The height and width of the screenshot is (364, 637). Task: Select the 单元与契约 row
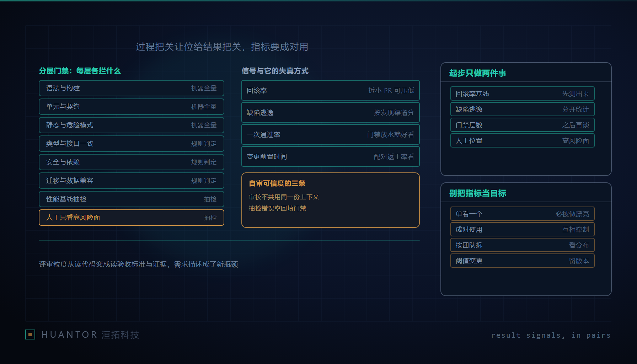132,107
